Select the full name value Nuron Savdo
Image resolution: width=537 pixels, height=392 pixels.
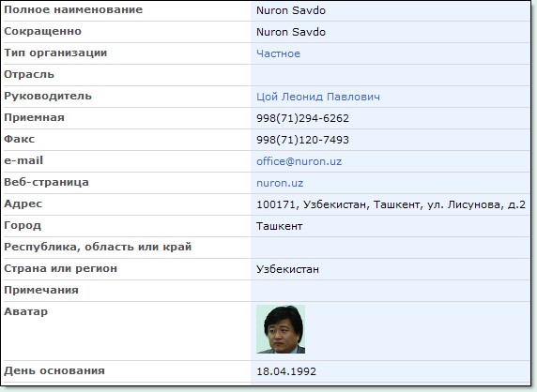(291, 10)
